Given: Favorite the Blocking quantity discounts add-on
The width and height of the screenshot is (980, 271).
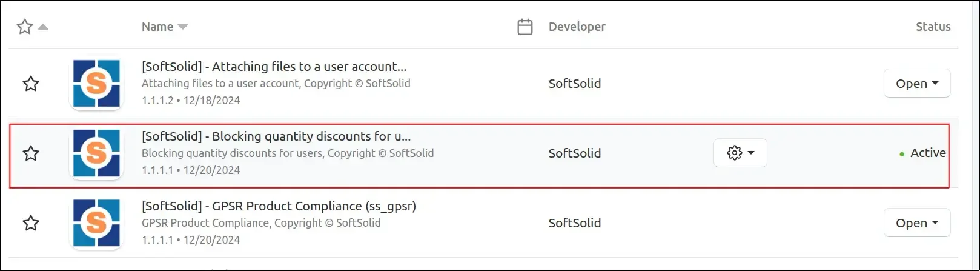Looking at the screenshot, I should [31, 153].
